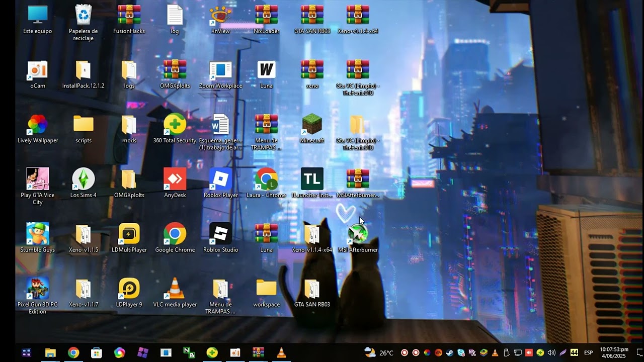Open the Xeno-v1.1.5 folder
This screenshot has width=644, height=362.
(84, 238)
